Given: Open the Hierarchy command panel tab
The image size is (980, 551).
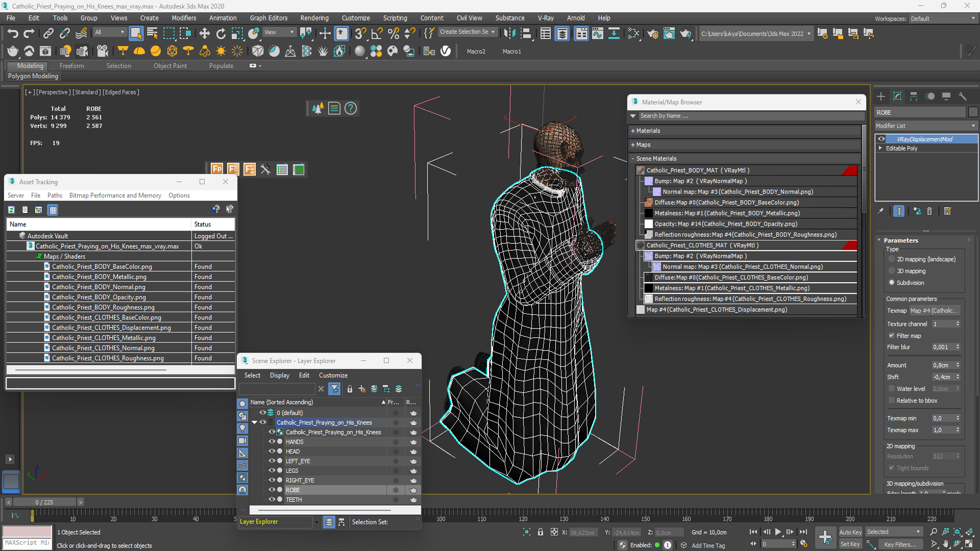Looking at the screenshot, I should click(914, 96).
